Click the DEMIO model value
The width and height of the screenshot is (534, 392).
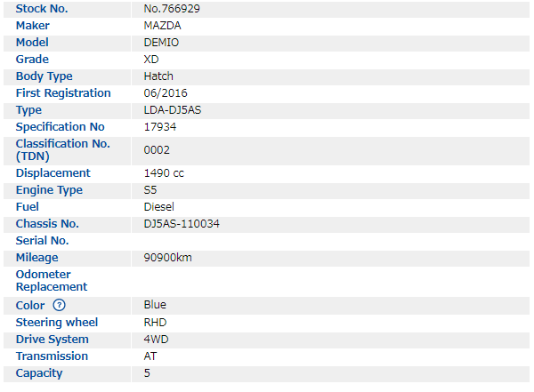click(x=160, y=42)
